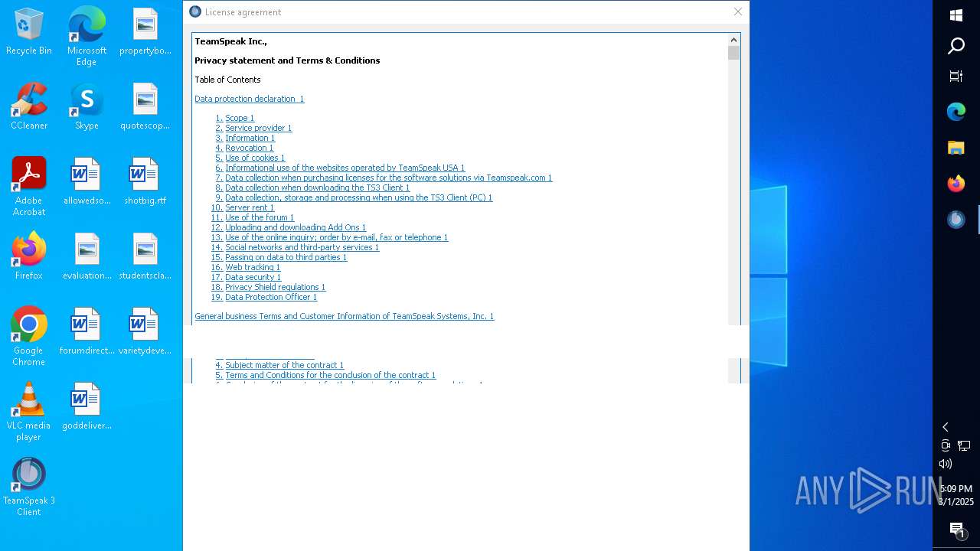This screenshot has height=551, width=980.
Task: Show hidden tray icons chevron
Action: [x=946, y=427]
